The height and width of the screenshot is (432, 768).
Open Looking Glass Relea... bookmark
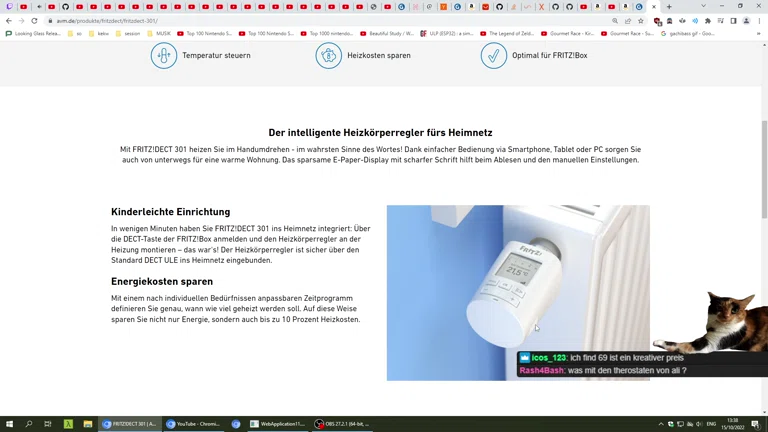pyautogui.click(x=33, y=34)
